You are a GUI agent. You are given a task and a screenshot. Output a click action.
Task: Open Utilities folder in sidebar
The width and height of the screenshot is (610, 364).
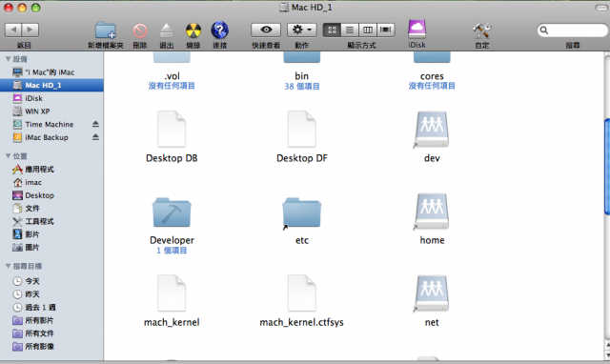pos(51,221)
